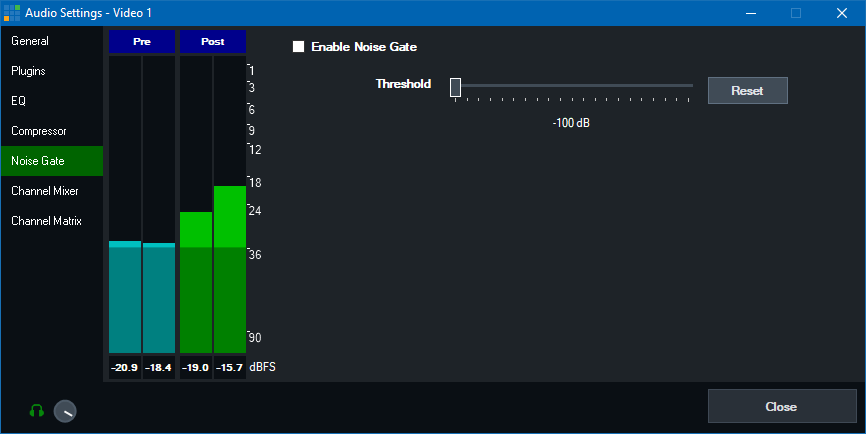Toggle the Post meter button
This screenshot has height=434, width=866.
pyautogui.click(x=212, y=42)
